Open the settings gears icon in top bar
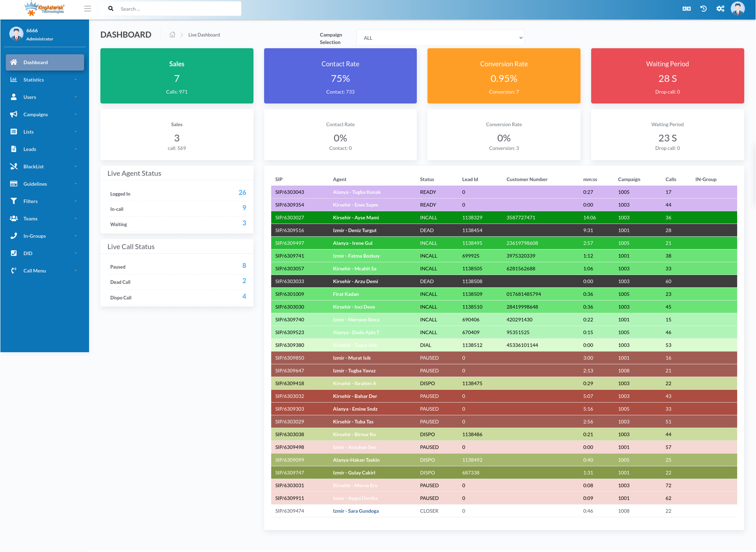 [720, 8]
